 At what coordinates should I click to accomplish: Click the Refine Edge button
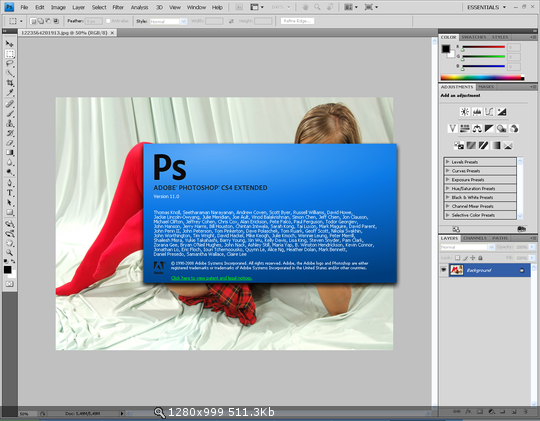tap(297, 21)
